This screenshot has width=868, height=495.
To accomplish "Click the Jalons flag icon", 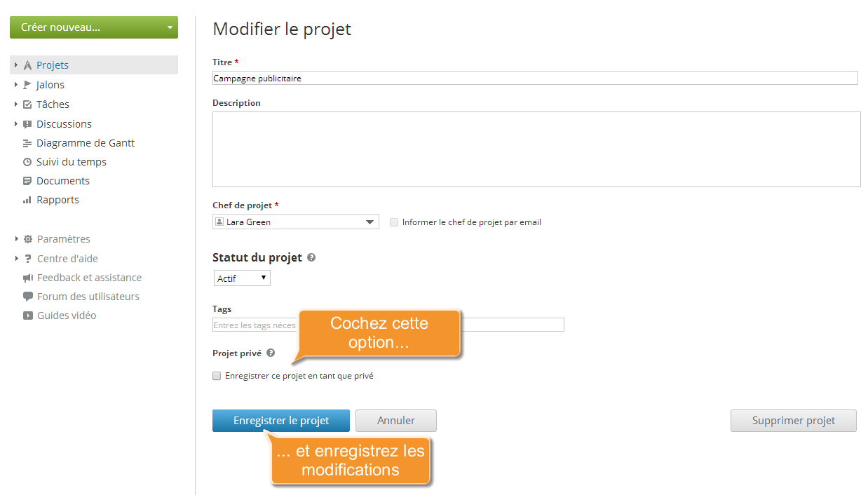I will 27,85.
